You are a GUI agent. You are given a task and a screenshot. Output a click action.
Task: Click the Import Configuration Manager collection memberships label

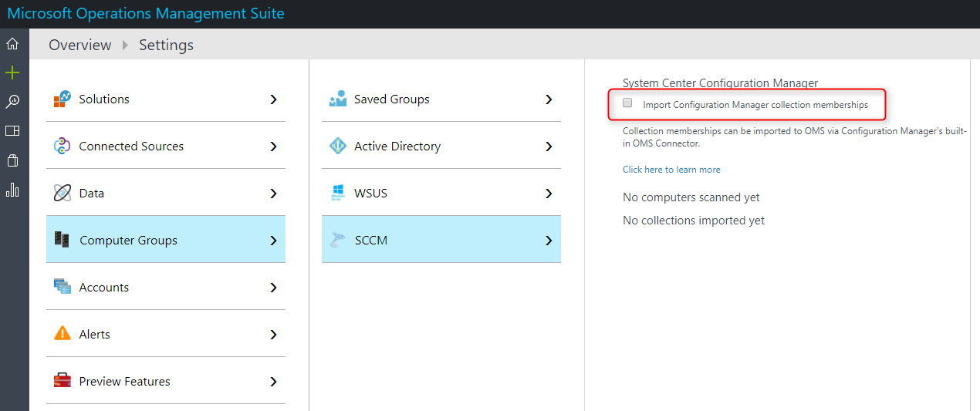755,104
